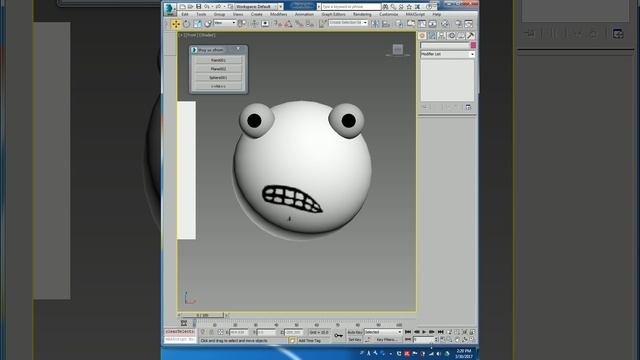Image resolution: width=640 pixels, height=360 pixels.
Task: Click the Configure Modifier Sets icon
Action: pyautogui.click(x=468, y=107)
